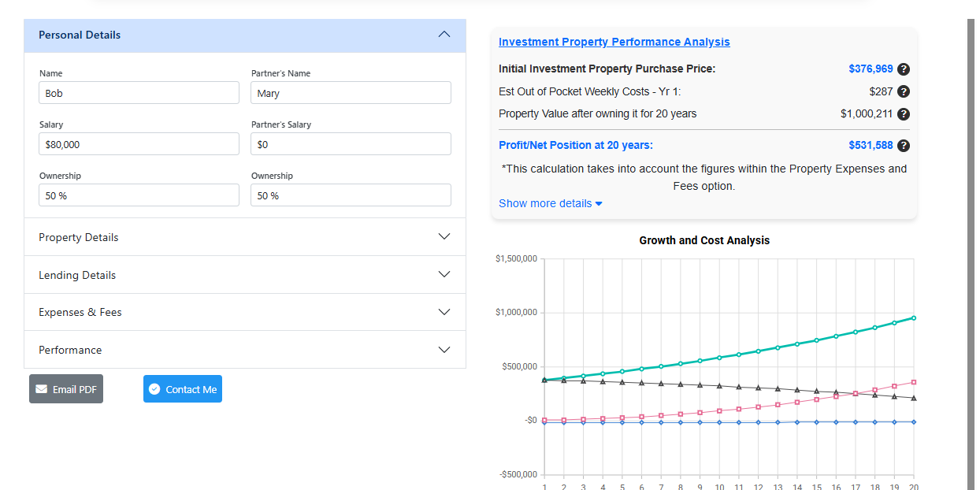Click Show more details dropdown link

[x=550, y=203]
